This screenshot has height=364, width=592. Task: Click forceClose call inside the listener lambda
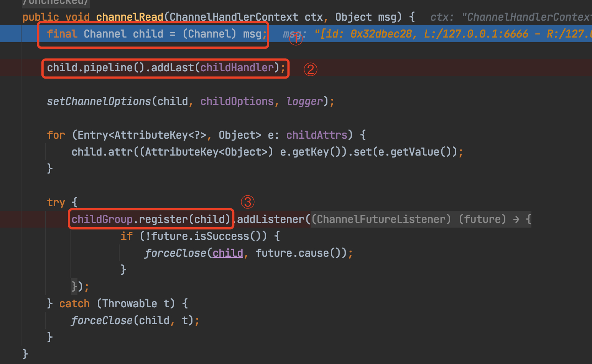[176, 253]
